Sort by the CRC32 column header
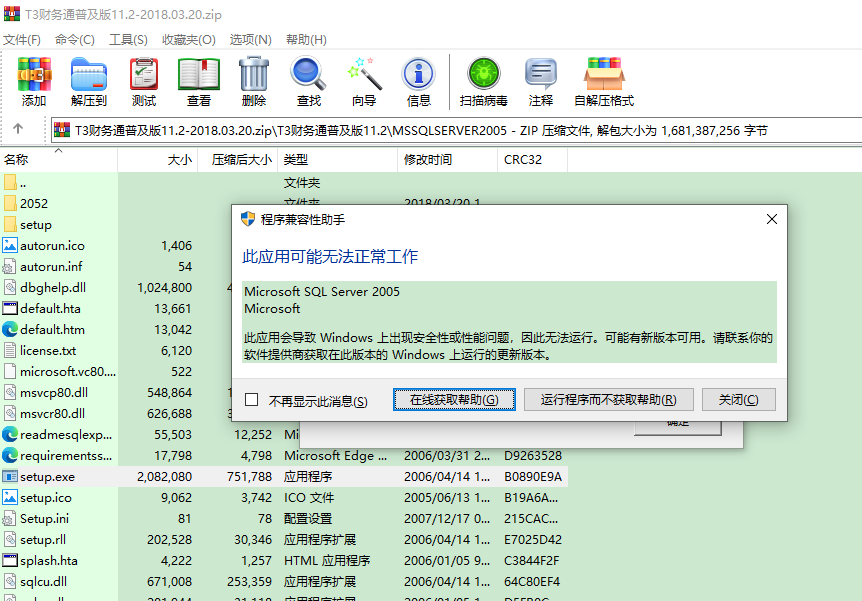 533,159
